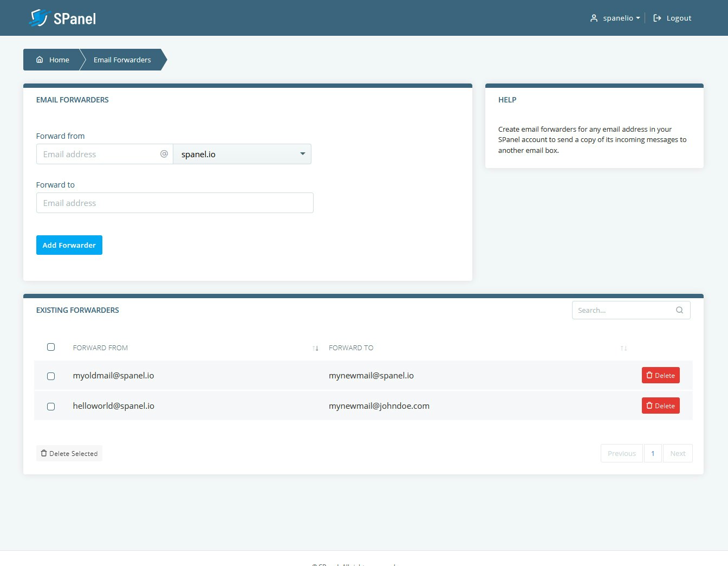Click the user profile icon beside spanelio
Viewport: 728px width, 566px height.
point(593,17)
